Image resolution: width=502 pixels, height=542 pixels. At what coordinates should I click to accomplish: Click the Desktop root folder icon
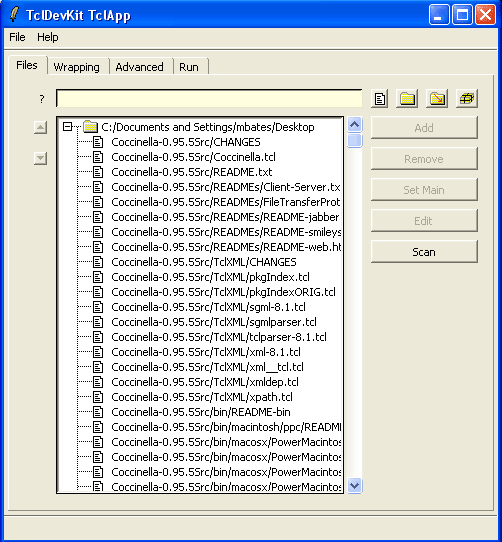pos(91,127)
